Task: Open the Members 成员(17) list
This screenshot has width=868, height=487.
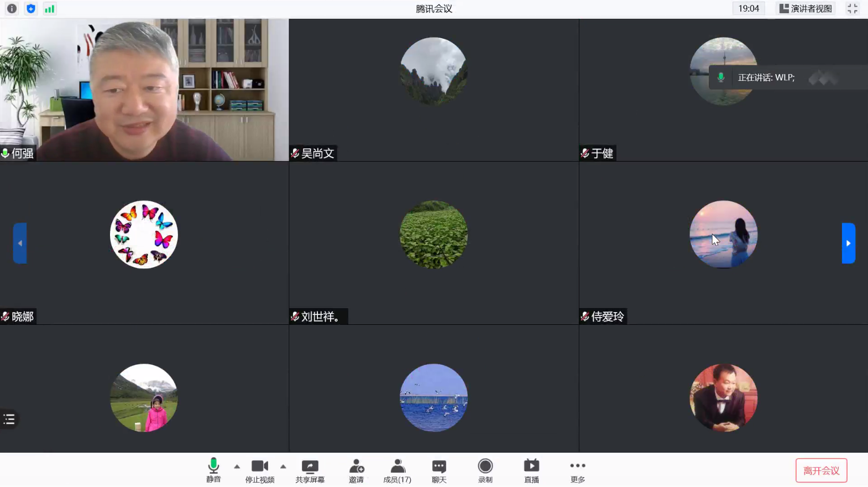Action: [x=398, y=471]
